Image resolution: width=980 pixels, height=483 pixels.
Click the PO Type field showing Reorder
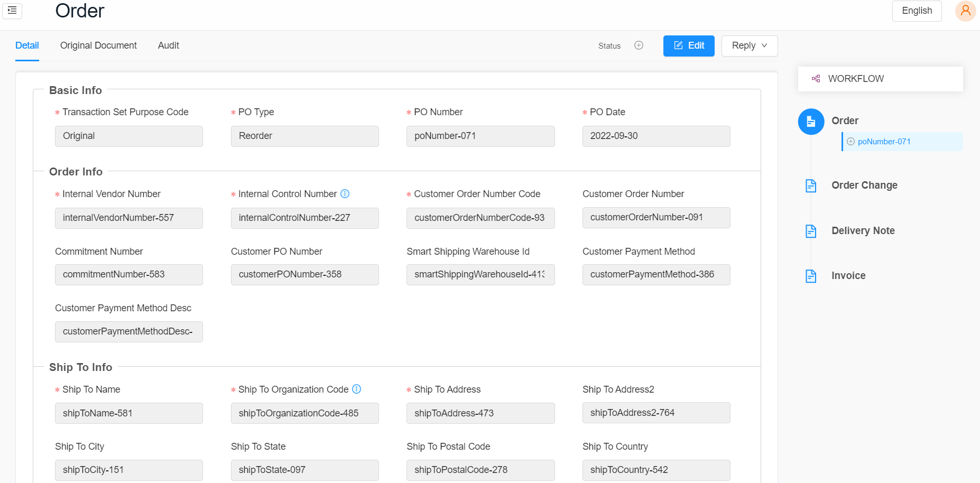pos(305,136)
